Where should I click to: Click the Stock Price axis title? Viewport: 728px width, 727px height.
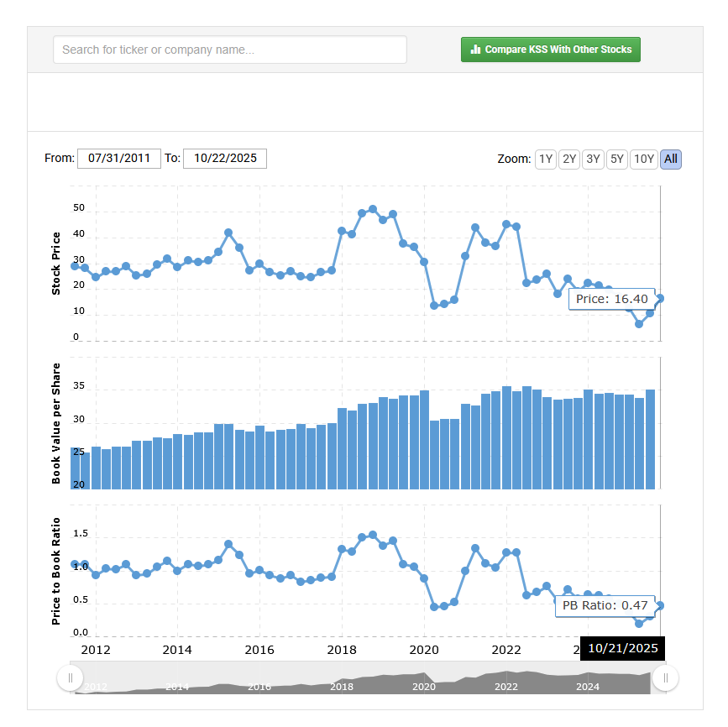[x=55, y=264]
